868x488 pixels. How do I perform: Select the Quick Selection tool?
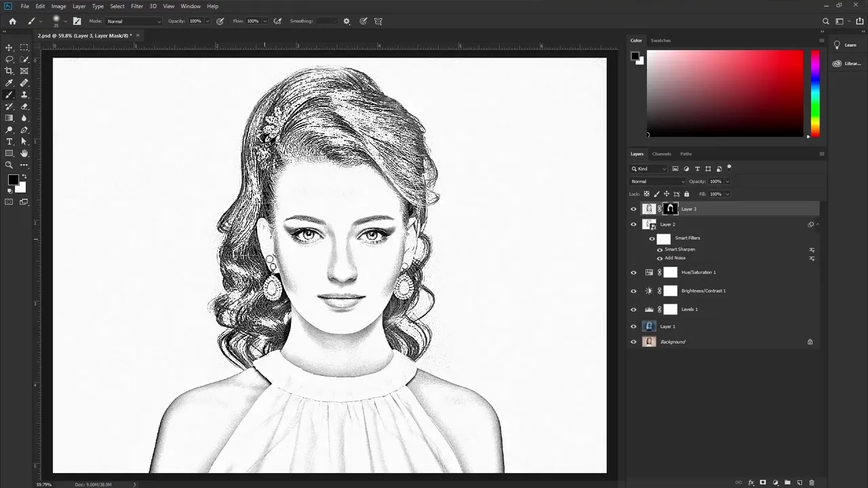pyautogui.click(x=24, y=59)
